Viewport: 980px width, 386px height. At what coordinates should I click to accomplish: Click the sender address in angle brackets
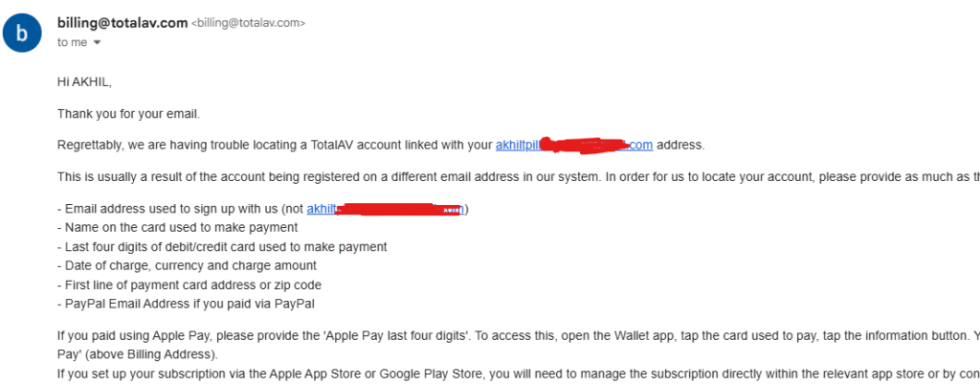[x=249, y=23]
